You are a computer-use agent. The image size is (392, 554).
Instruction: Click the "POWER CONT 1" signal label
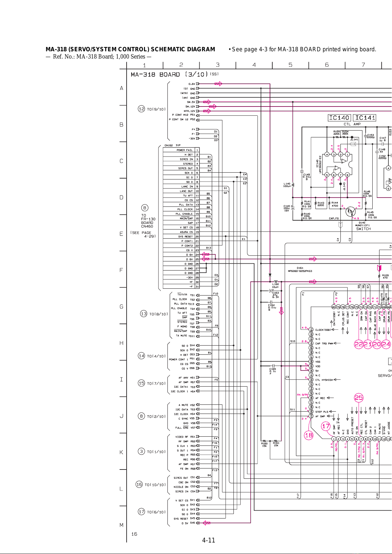tap(179, 359)
